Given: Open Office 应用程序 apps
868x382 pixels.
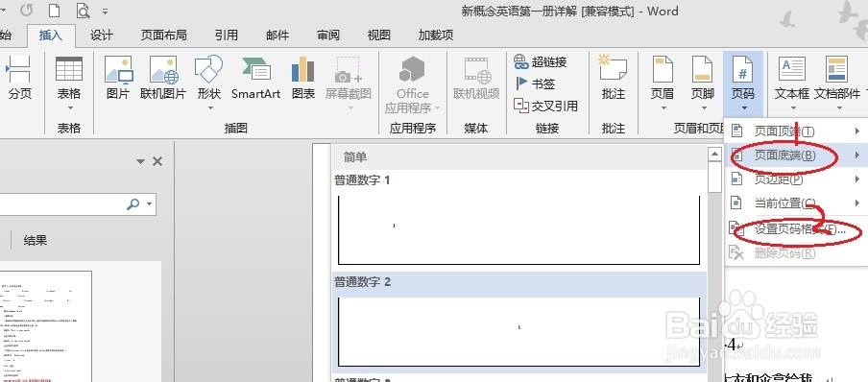Looking at the screenshot, I should 413,84.
